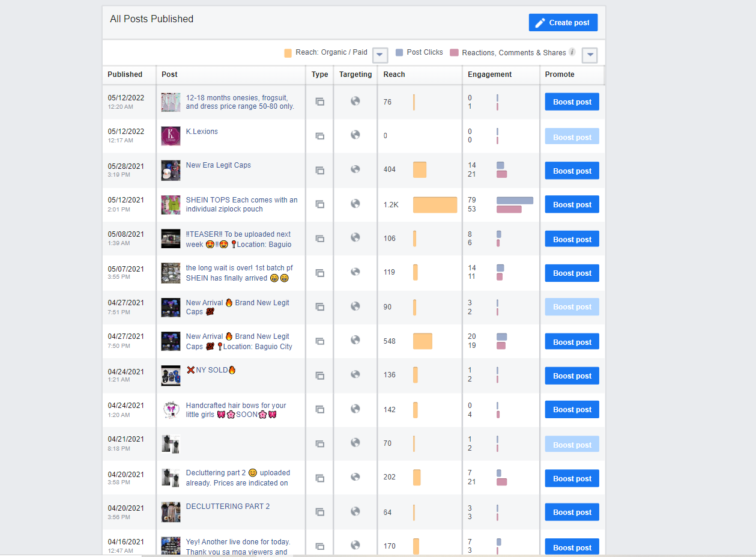
Task: Open the Handcrafted hair bows post link
Action: click(x=236, y=410)
